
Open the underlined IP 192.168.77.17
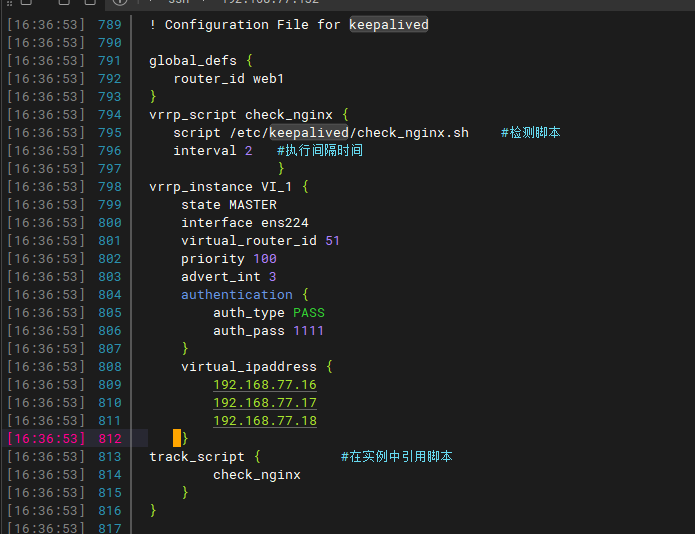point(265,403)
